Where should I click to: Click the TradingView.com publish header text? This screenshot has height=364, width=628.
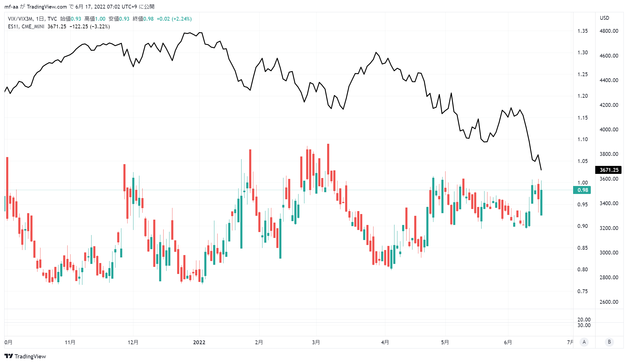point(47,6)
